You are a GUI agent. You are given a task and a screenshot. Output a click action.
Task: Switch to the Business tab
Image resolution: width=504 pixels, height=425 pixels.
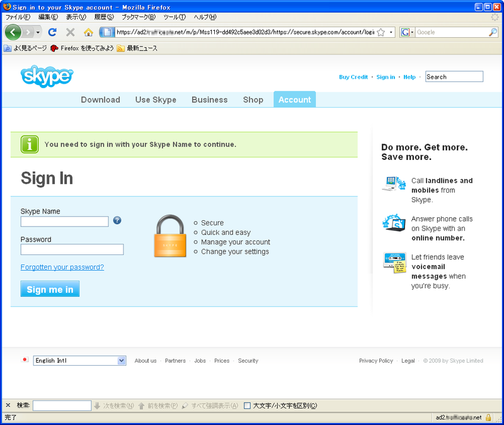point(210,99)
